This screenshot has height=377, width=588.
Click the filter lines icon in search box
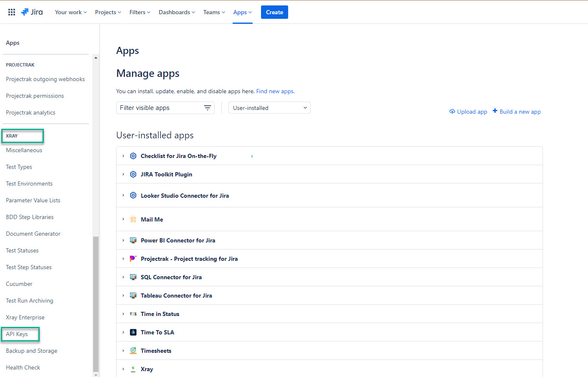point(207,108)
